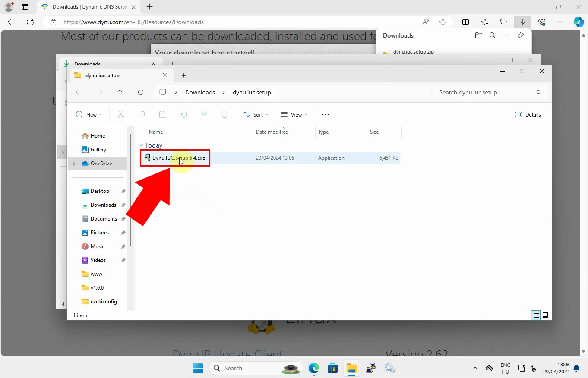
Task: Click the Explorer Forward arrow
Action: 99,92
